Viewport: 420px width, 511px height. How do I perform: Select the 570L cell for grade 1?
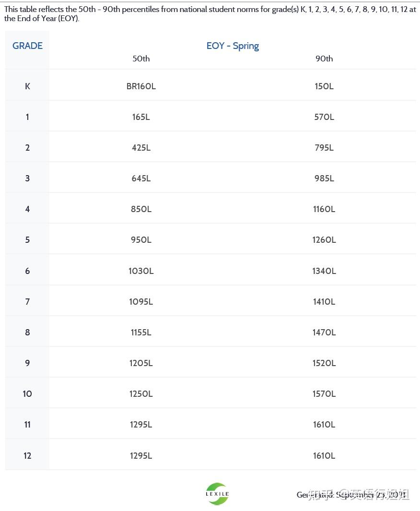point(324,117)
